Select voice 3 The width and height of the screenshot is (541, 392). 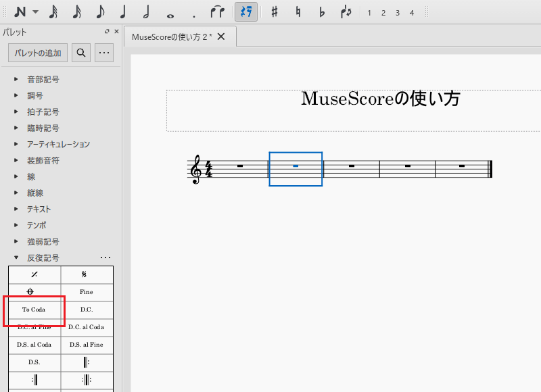tap(398, 13)
